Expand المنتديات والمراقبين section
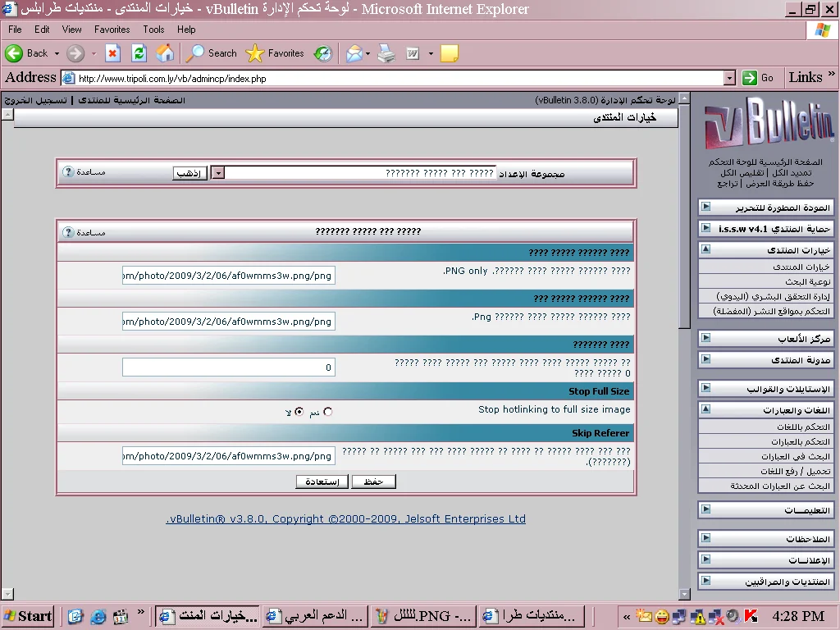 coord(706,581)
